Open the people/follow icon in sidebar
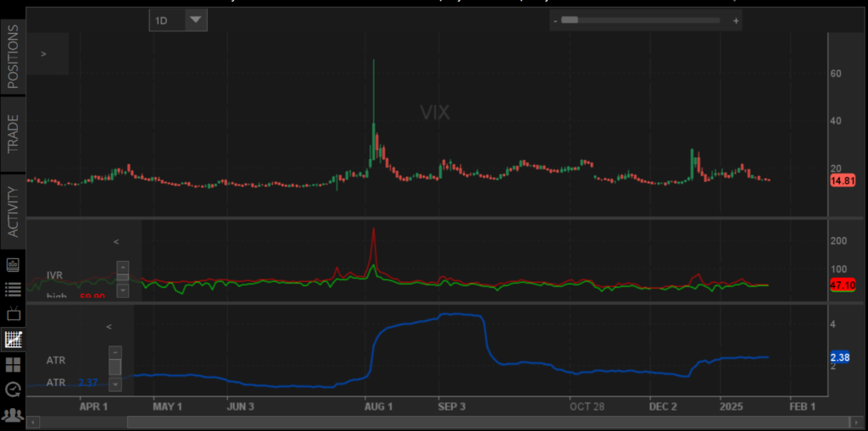This screenshot has width=868, height=431. pyautogui.click(x=13, y=414)
